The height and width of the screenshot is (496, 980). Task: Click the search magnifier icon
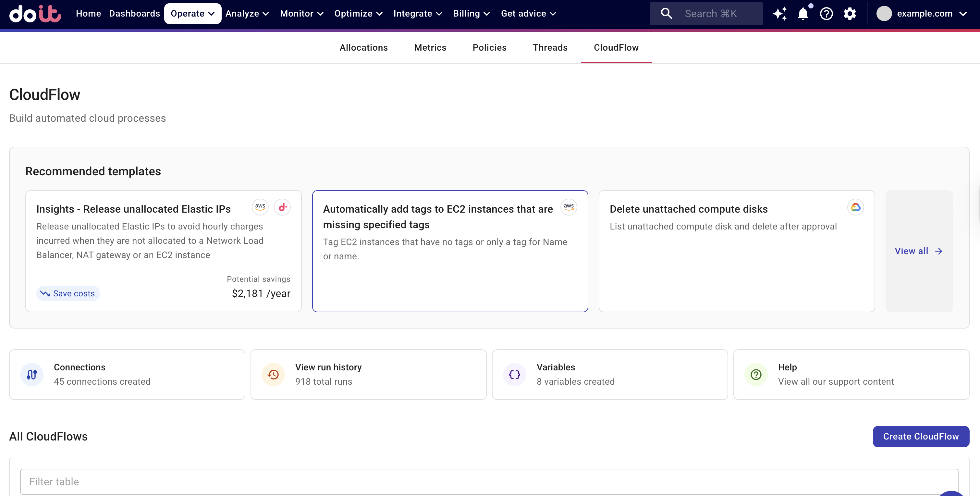[666, 13]
